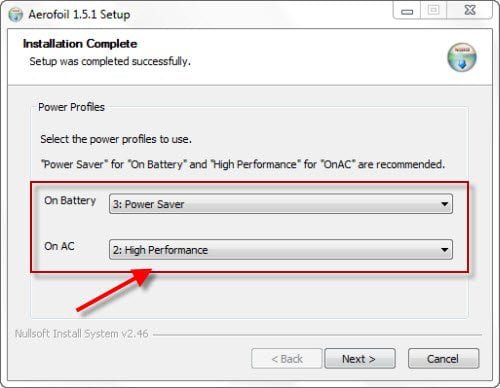The width and height of the screenshot is (500, 388).
Task: Click the 'Setup was completed successfully' text
Action: point(110,61)
